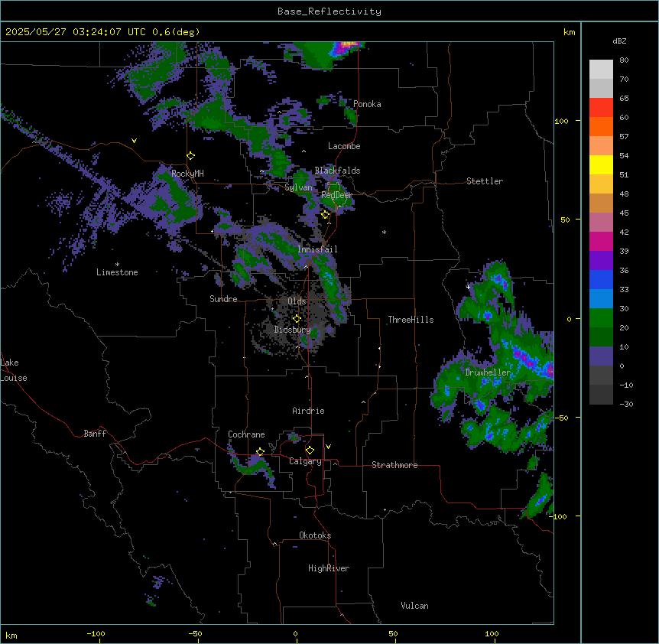
Task: Click the RockyMH label
Action: click(187, 174)
